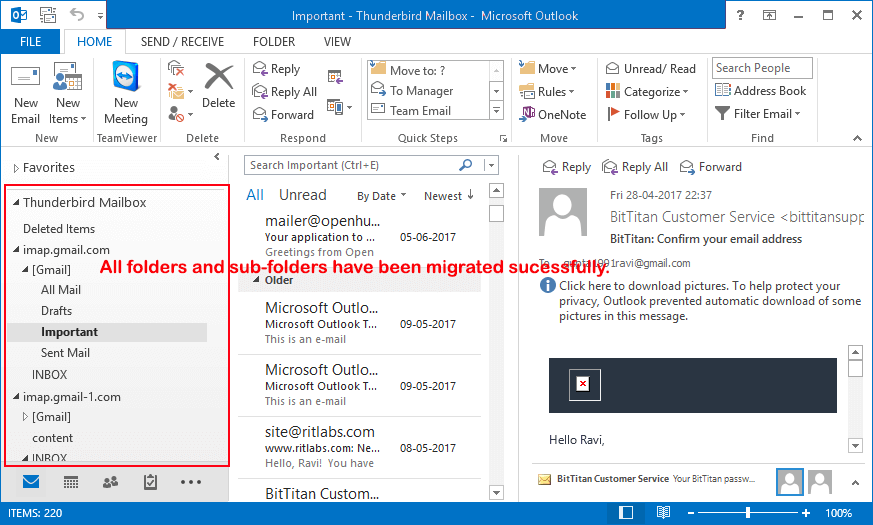Open the FILE tab
873x525 pixels.
point(30,42)
